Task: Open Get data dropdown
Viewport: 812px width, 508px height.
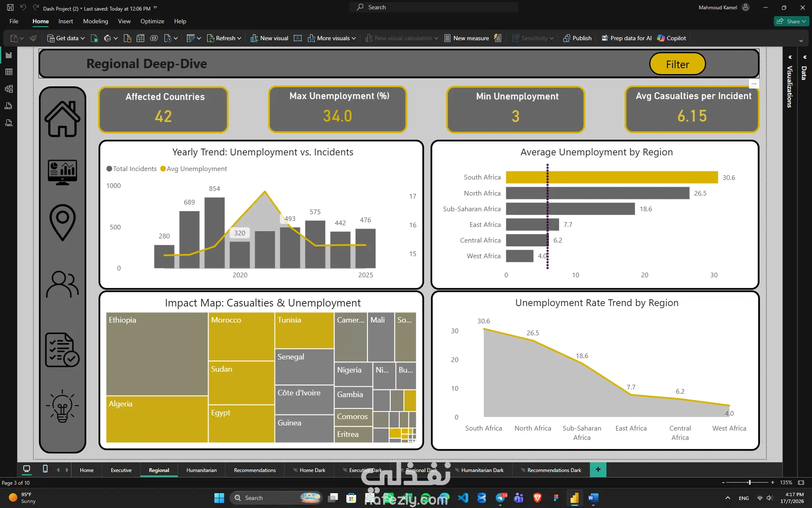Action: coord(66,38)
